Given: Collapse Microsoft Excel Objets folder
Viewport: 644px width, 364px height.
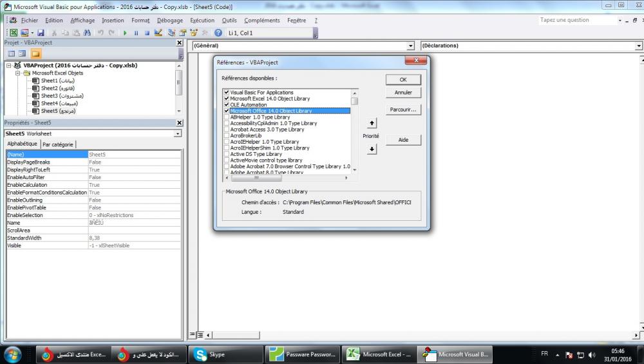Looking at the screenshot, I should coord(17,73).
